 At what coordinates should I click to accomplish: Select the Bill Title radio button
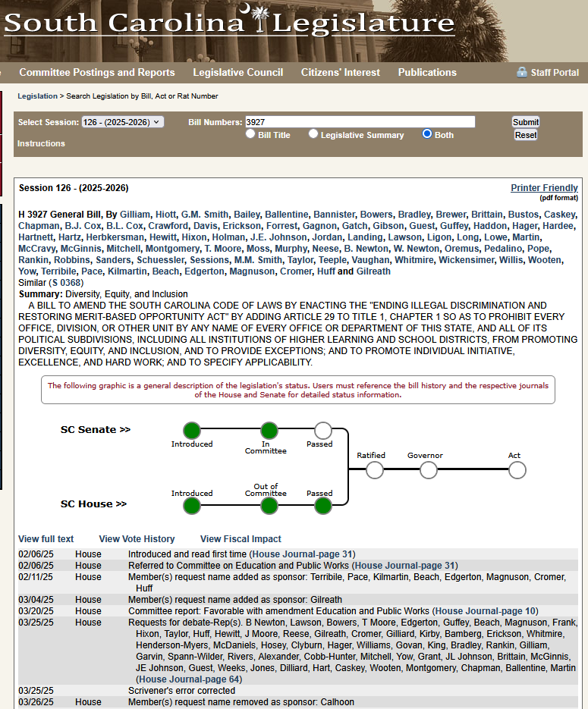click(250, 134)
